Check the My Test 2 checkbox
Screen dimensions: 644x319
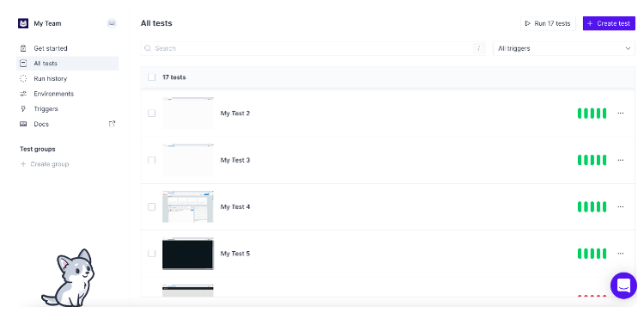point(151,113)
